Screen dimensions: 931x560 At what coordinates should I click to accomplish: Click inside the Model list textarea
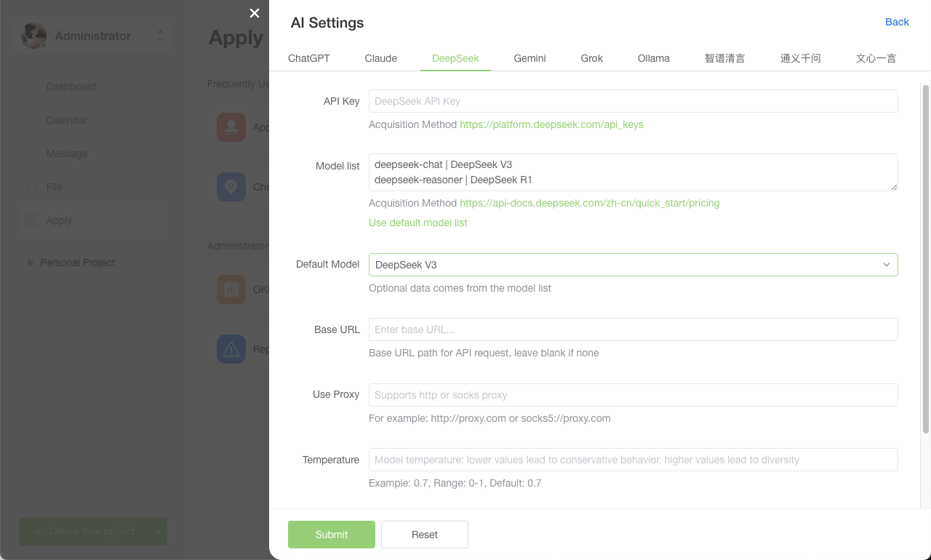click(x=633, y=172)
